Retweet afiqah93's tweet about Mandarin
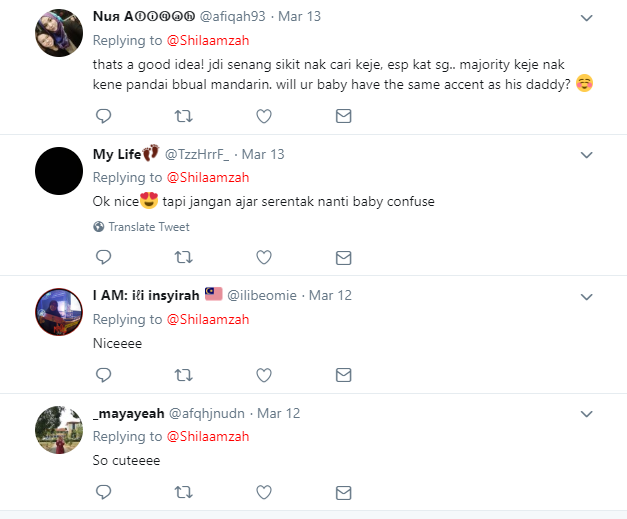The width and height of the screenshot is (627, 519). point(183,117)
